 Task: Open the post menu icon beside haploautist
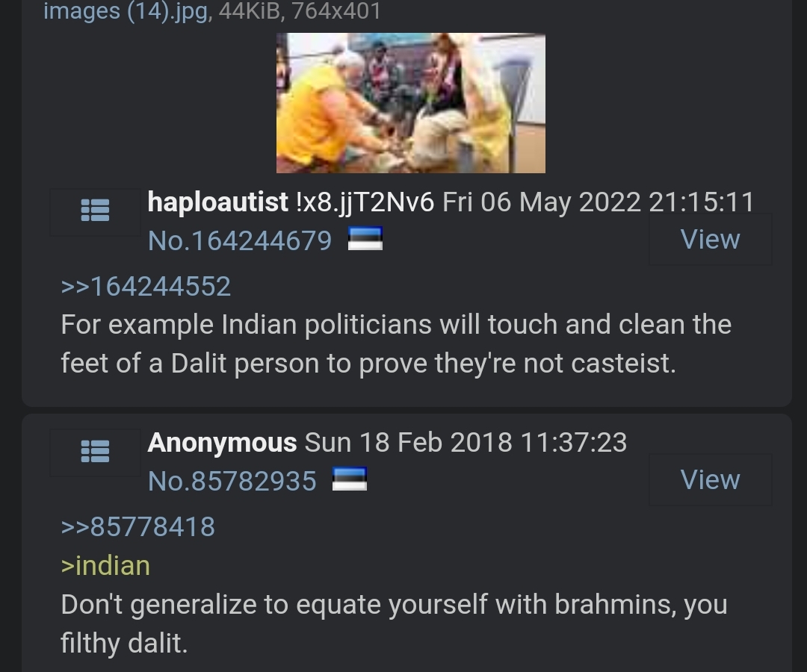[95, 211]
